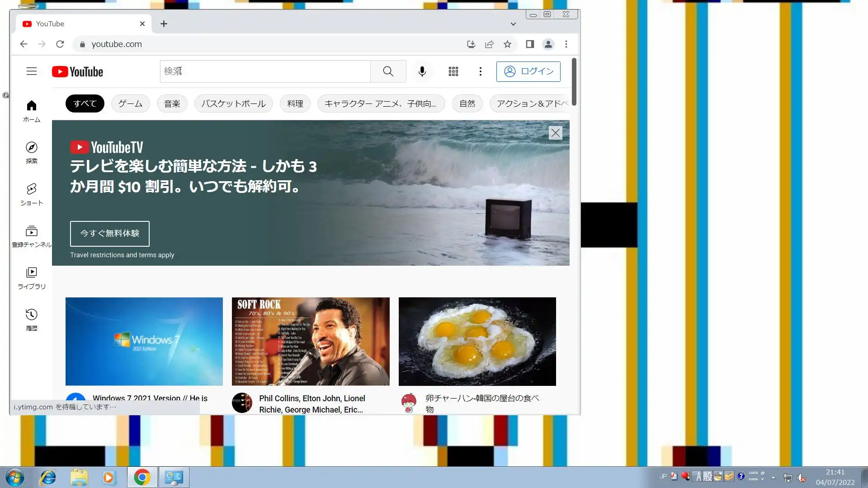Open the Subscriptions sidebar icon
The height and width of the screenshot is (488, 868).
(x=31, y=236)
